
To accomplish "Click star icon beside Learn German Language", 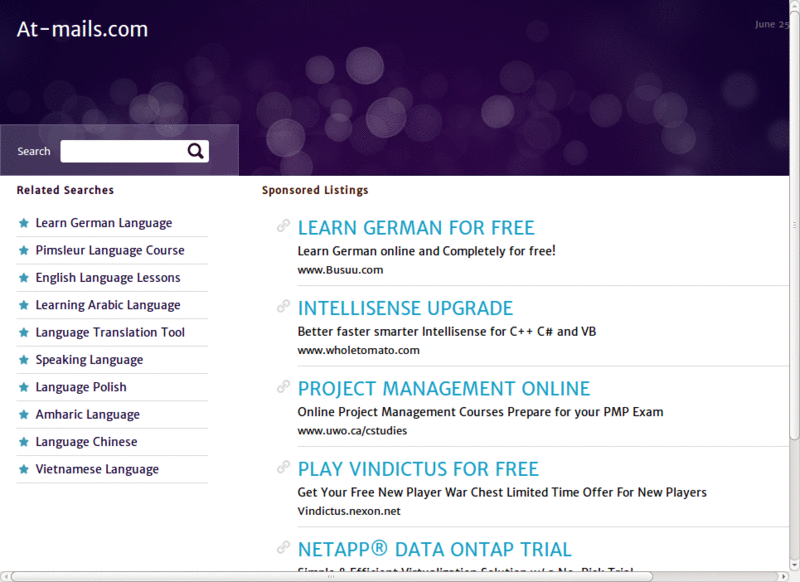I will click(23, 223).
